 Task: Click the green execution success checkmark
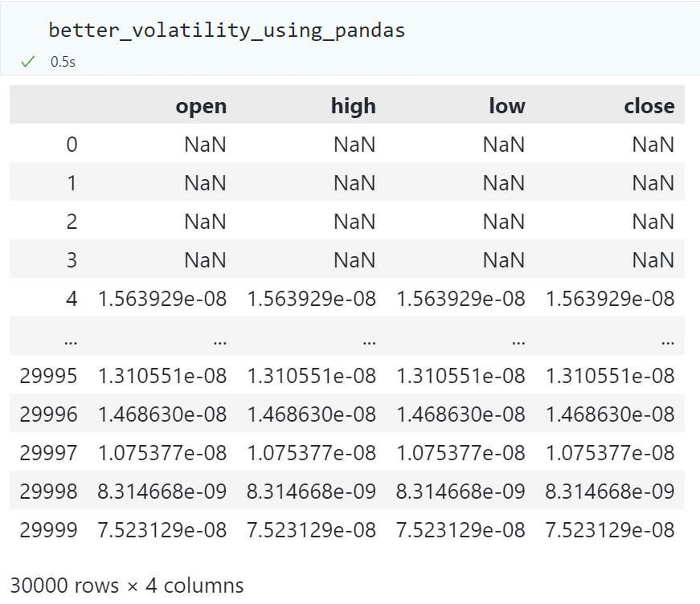(28, 62)
